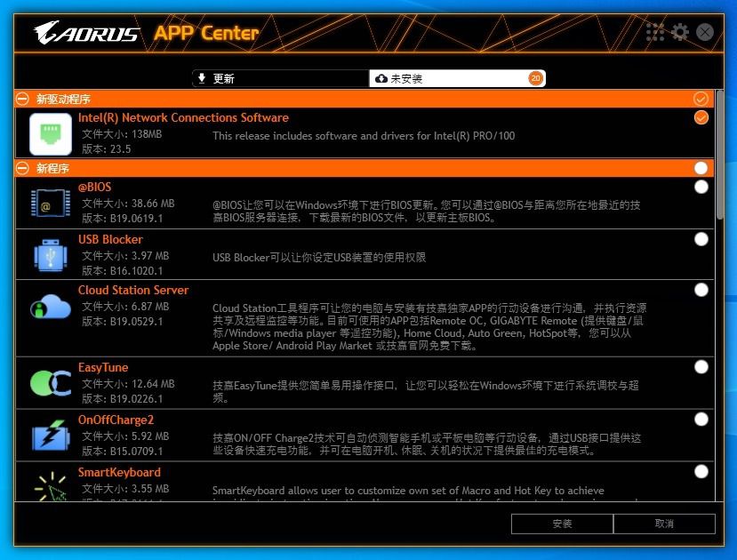Click the EasyTune application icon
The width and height of the screenshot is (737, 560).
pos(51,382)
